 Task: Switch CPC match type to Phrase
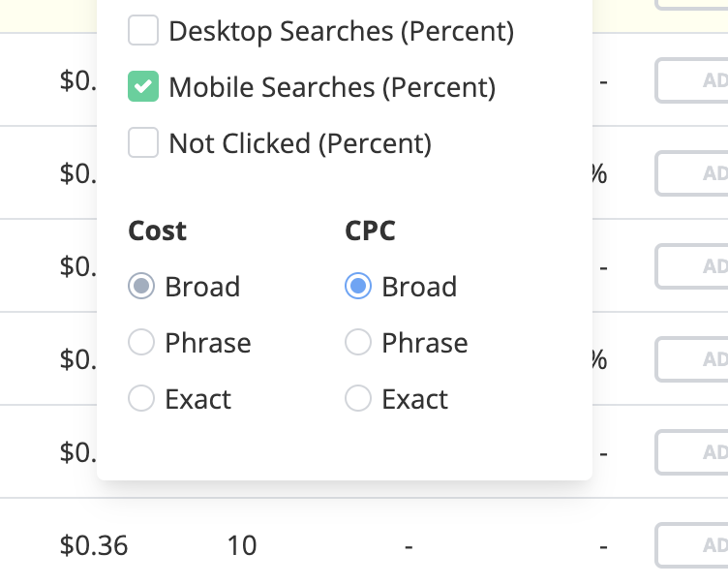pos(358,343)
